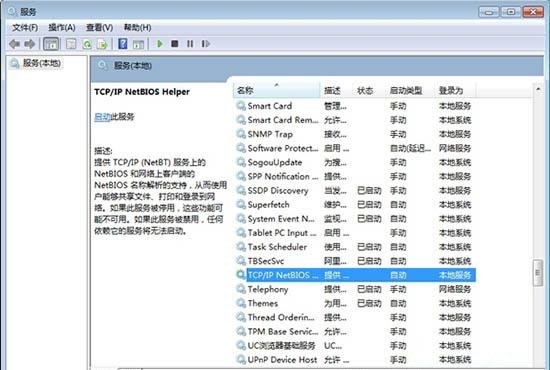Click the gear icon beside SogouUpdate
This screenshot has width=550, height=370.
[241, 162]
